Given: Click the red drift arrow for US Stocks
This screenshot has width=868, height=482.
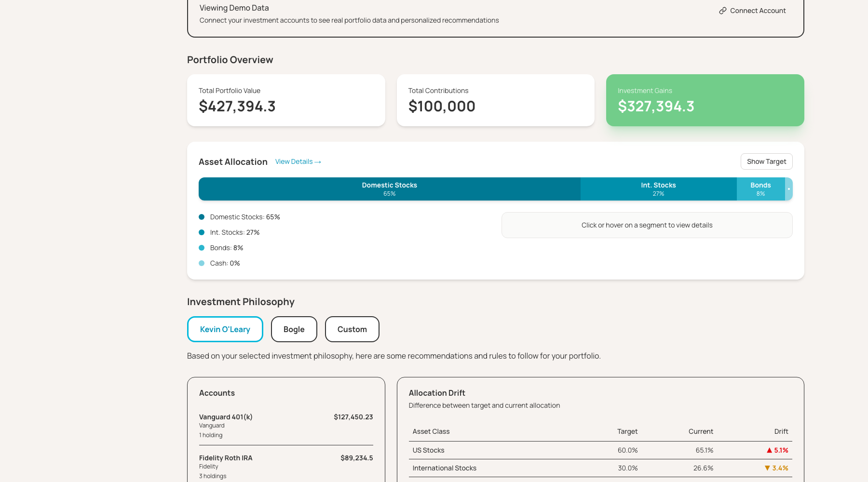Looking at the screenshot, I should tap(769, 450).
